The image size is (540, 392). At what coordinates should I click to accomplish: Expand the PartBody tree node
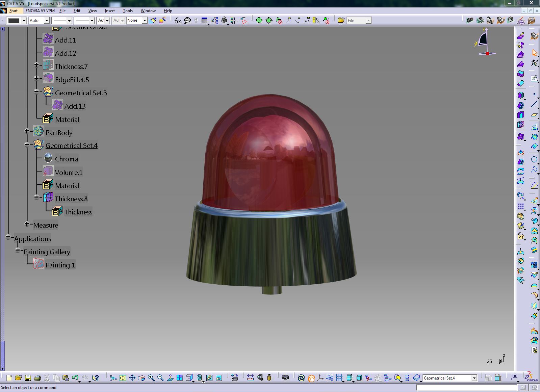coord(27,131)
